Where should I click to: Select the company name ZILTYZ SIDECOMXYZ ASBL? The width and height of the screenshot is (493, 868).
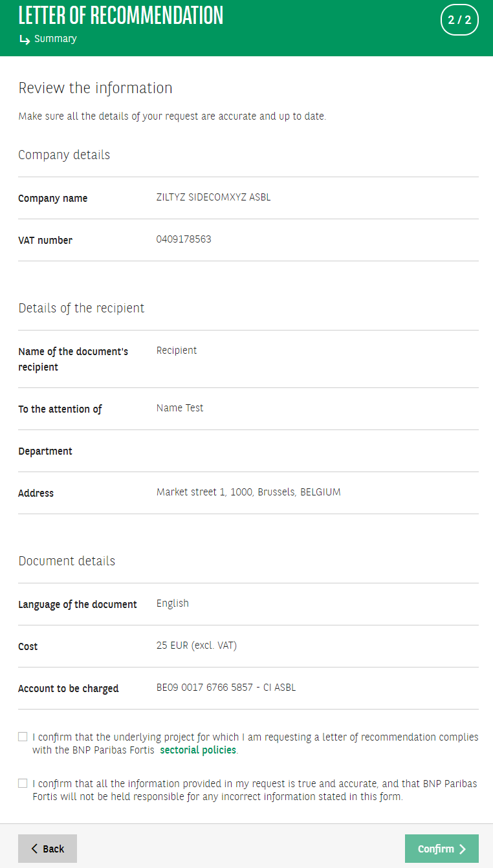click(x=214, y=198)
